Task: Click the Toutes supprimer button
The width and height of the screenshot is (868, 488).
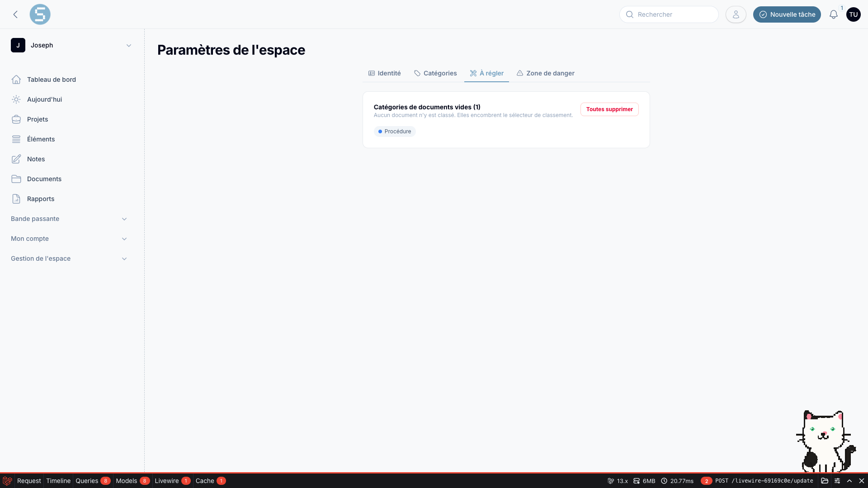Action: click(x=609, y=109)
